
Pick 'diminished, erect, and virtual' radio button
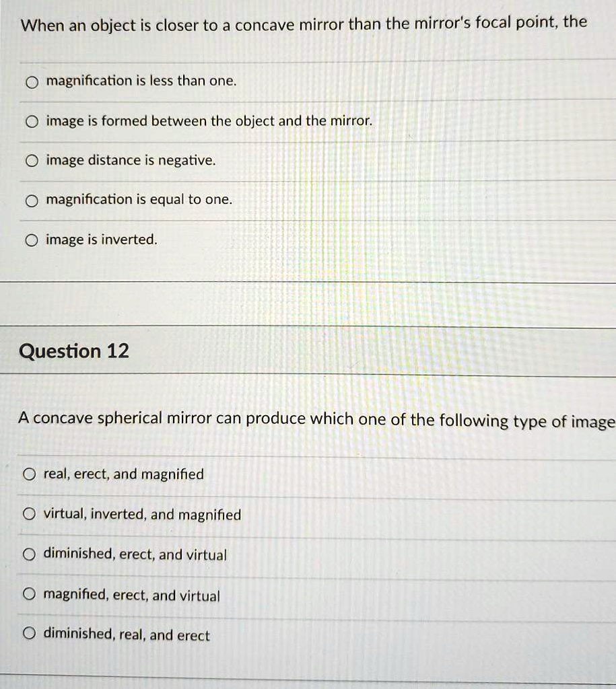[29, 555]
